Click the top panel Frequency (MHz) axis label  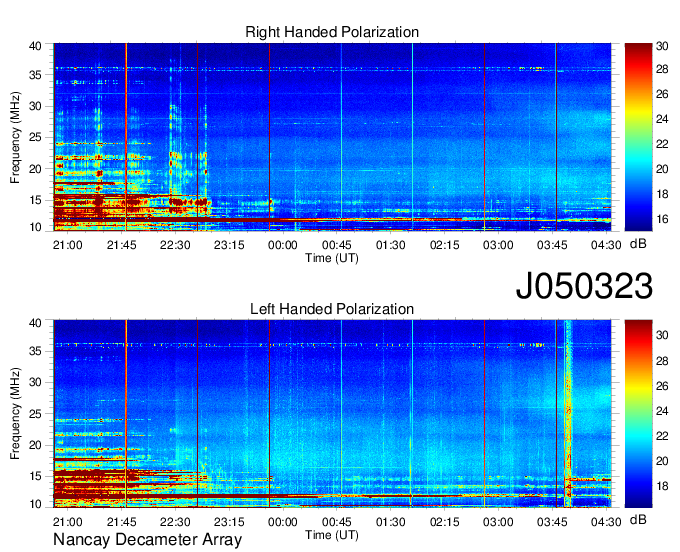click(15, 137)
